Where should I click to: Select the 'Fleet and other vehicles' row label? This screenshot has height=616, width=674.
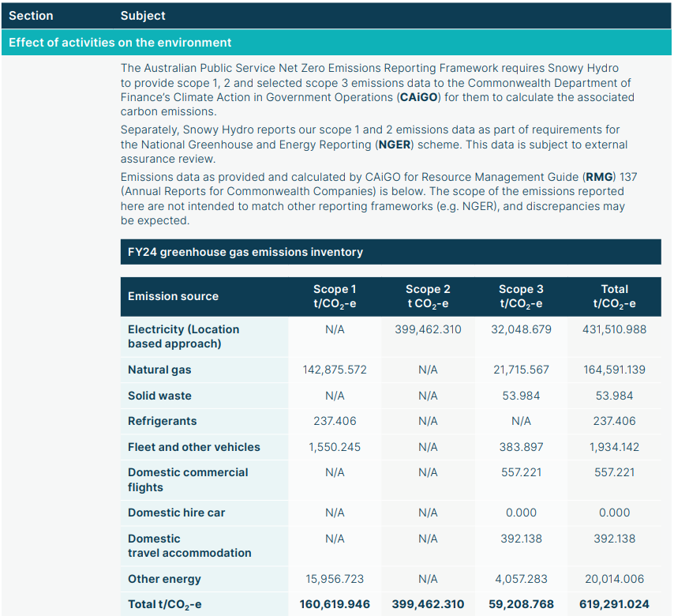click(x=194, y=447)
